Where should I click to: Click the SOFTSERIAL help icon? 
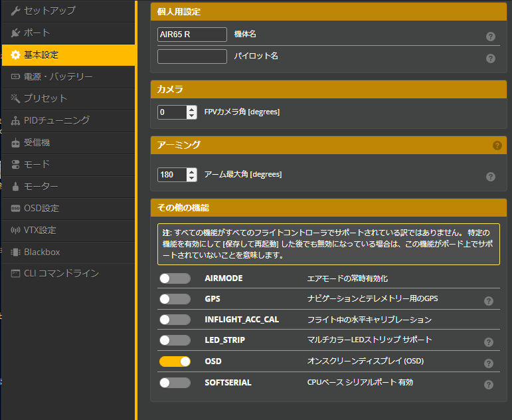489,385
